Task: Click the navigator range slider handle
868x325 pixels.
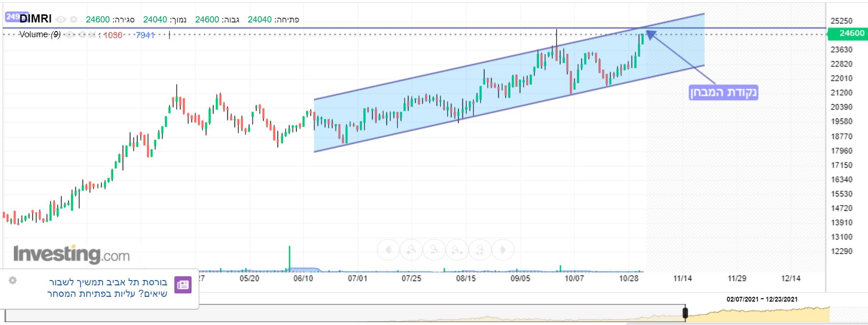Action: coord(686,313)
